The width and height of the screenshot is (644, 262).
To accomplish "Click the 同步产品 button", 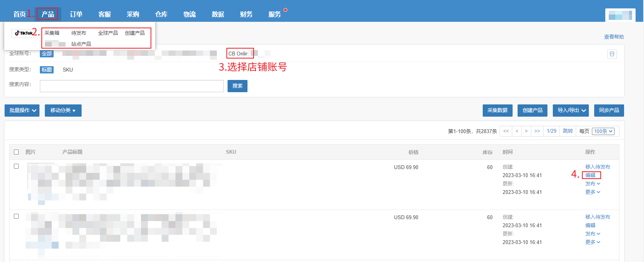I will (x=609, y=111).
